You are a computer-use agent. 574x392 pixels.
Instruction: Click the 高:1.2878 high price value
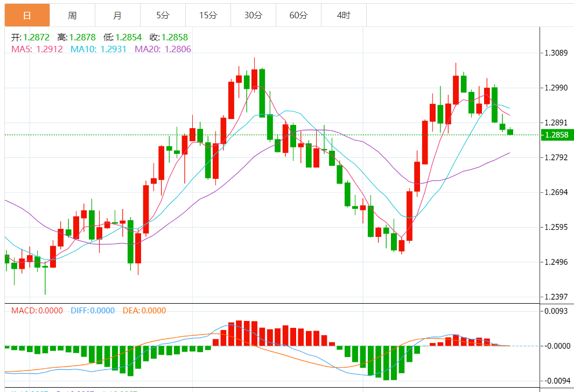[76, 37]
